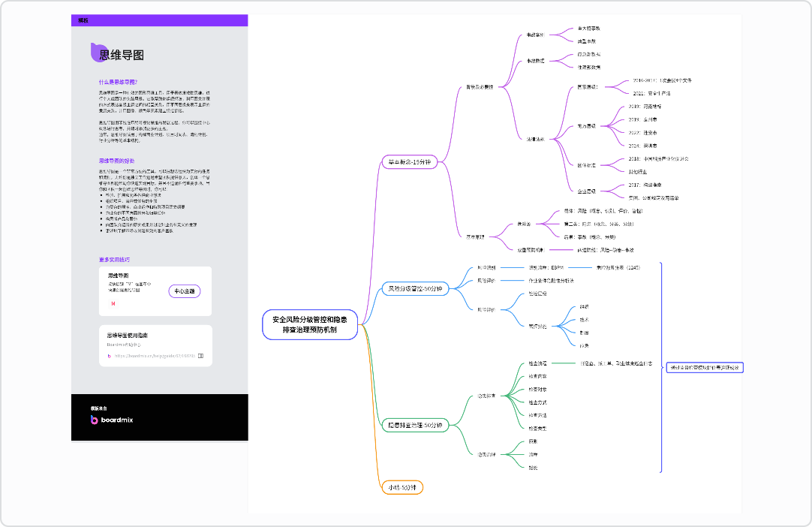Select the 风险分级管控-50分钟 branch node
This screenshot has height=527, width=812.
[415, 288]
